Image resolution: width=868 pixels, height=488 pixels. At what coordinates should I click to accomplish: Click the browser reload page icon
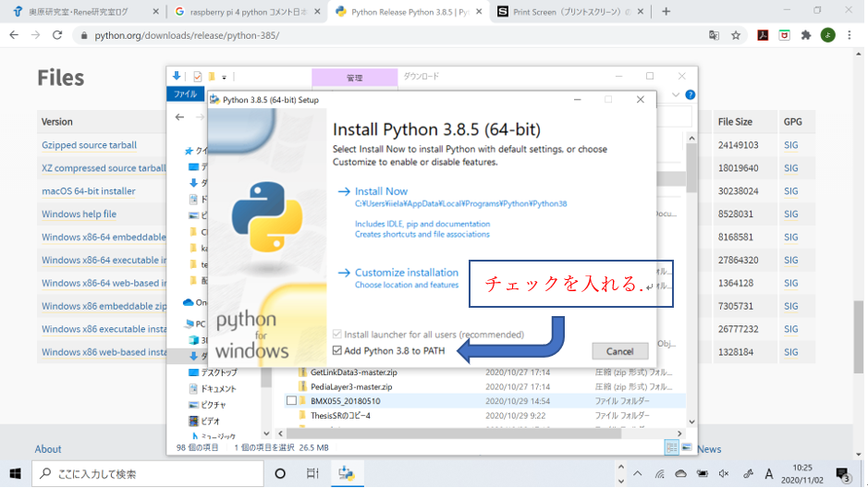tap(57, 35)
